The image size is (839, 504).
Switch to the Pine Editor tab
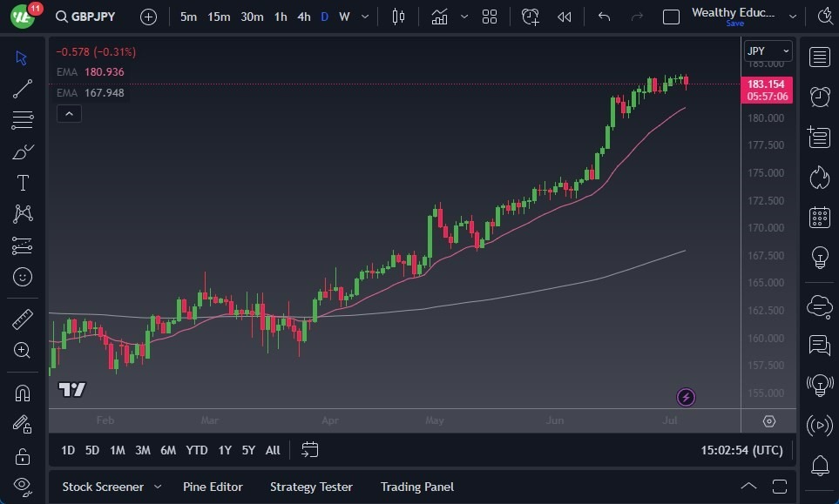(213, 487)
